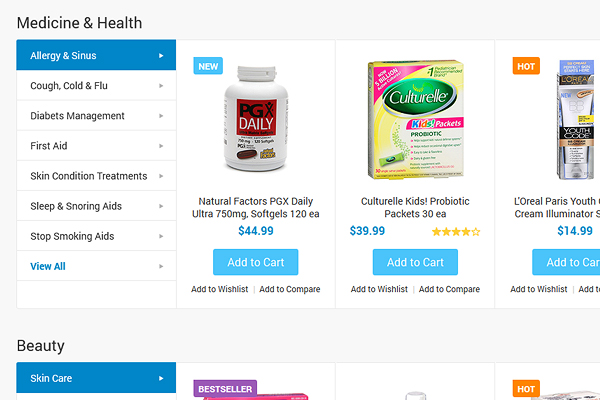Viewport: 600px width, 400px height.
Task: Expand the Sleep & Snoring Aids arrow
Action: (x=161, y=206)
